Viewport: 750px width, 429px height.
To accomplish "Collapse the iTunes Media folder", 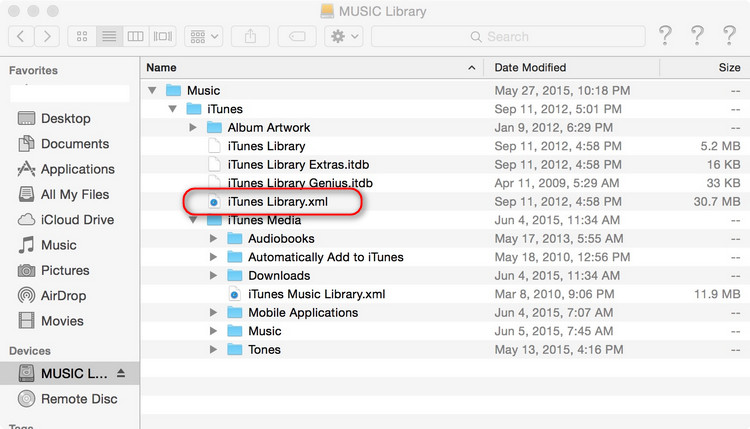I will pyautogui.click(x=193, y=220).
